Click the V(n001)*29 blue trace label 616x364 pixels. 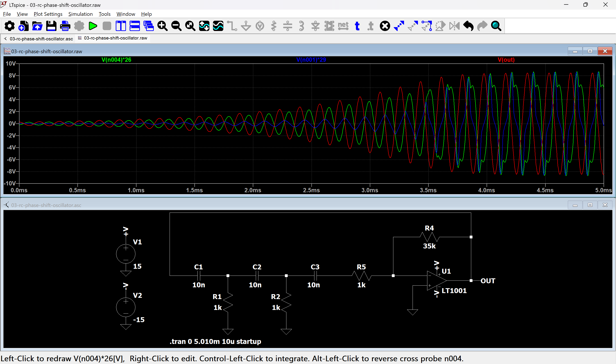coord(311,60)
